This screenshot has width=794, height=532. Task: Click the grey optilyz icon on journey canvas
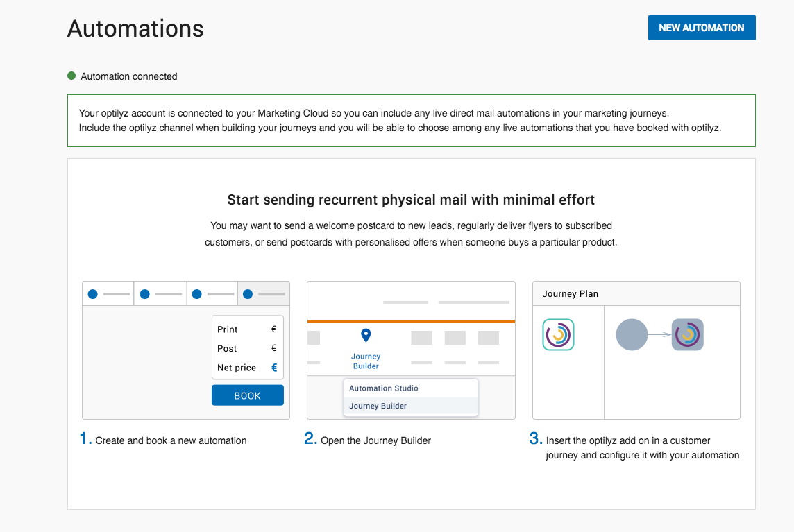(x=687, y=334)
